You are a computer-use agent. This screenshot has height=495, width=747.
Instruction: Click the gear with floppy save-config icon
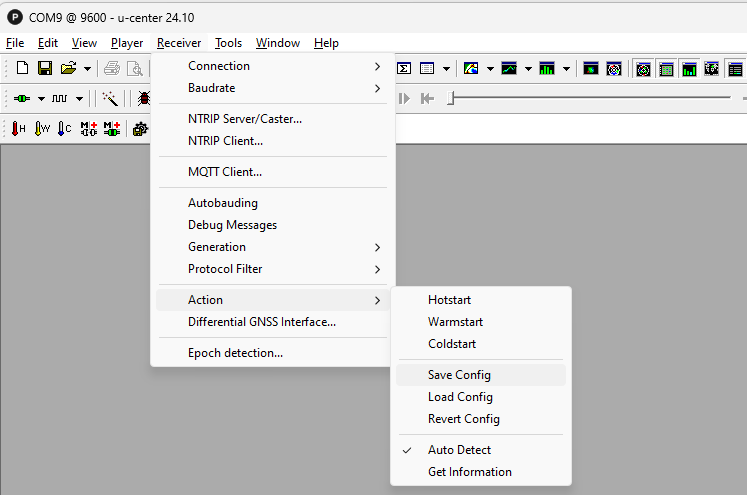[x=140, y=129]
